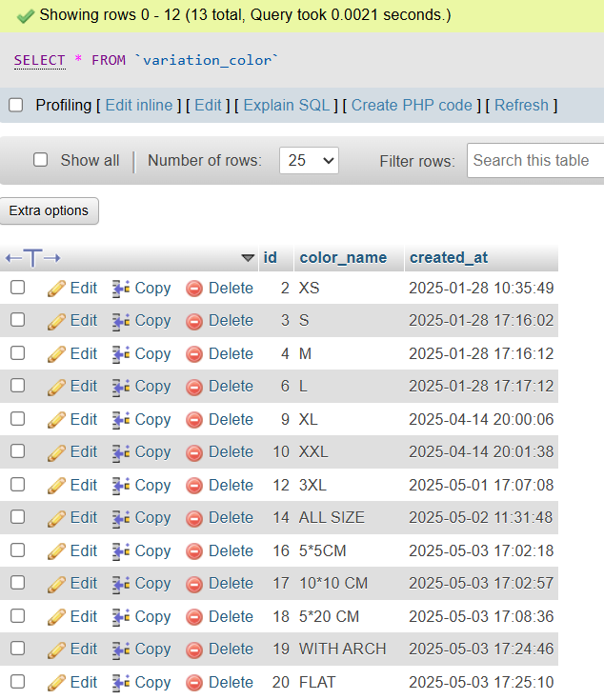Open the Number of rows dropdown

309,161
